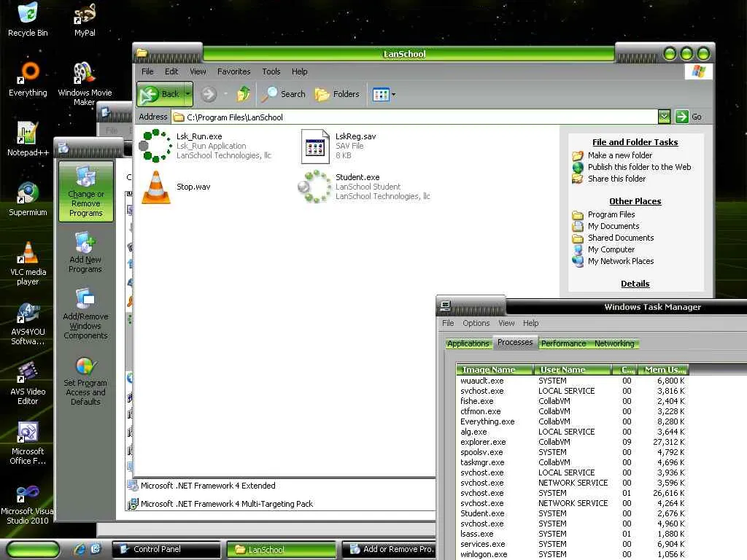Image resolution: width=747 pixels, height=560 pixels.
Task: Select Set Program Access and Defaults
Action: [x=85, y=381]
